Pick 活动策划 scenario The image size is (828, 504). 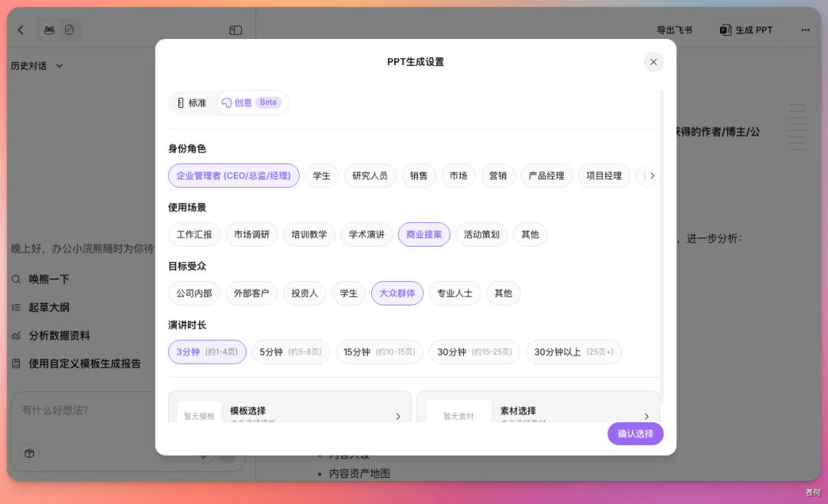[x=481, y=234]
